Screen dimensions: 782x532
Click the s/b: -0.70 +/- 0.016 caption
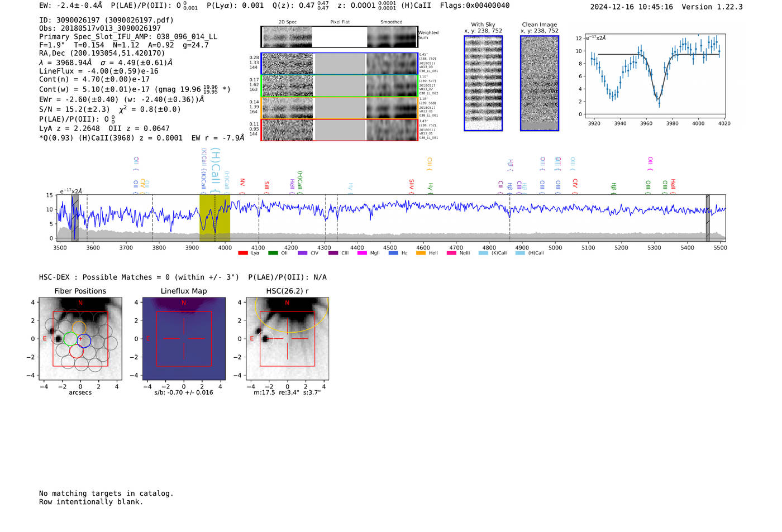point(184,392)
